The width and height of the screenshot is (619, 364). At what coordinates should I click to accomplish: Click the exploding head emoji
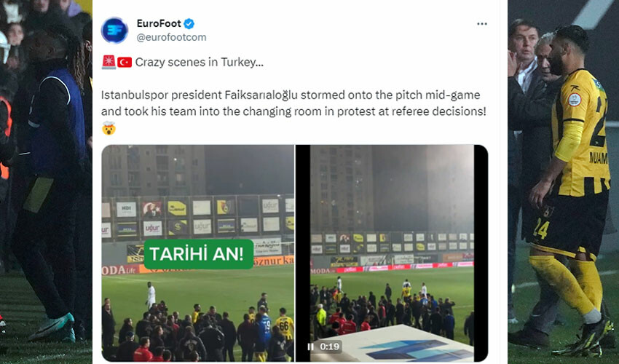tap(109, 128)
